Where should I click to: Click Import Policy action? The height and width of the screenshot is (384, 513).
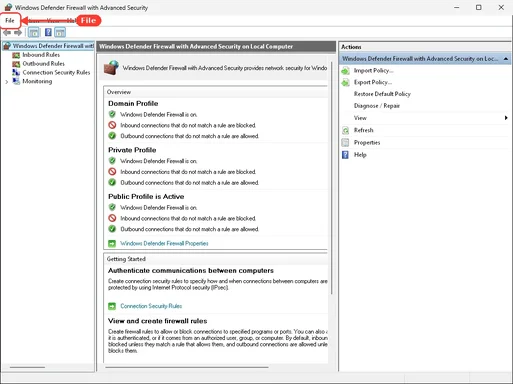click(x=374, y=71)
